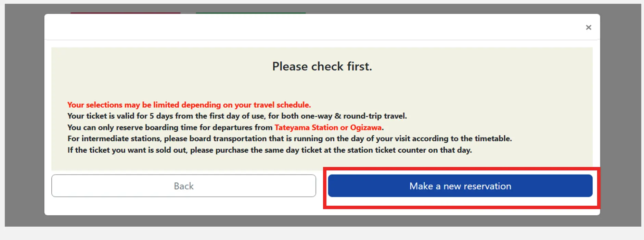Click the empty dialog header bar area
Screen dimensions: 644x240
coord(308,27)
